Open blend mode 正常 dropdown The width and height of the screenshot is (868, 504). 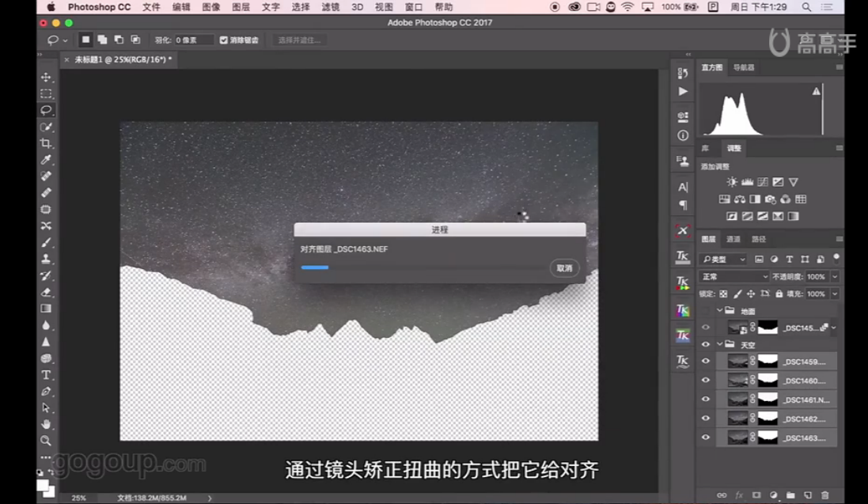coord(734,276)
